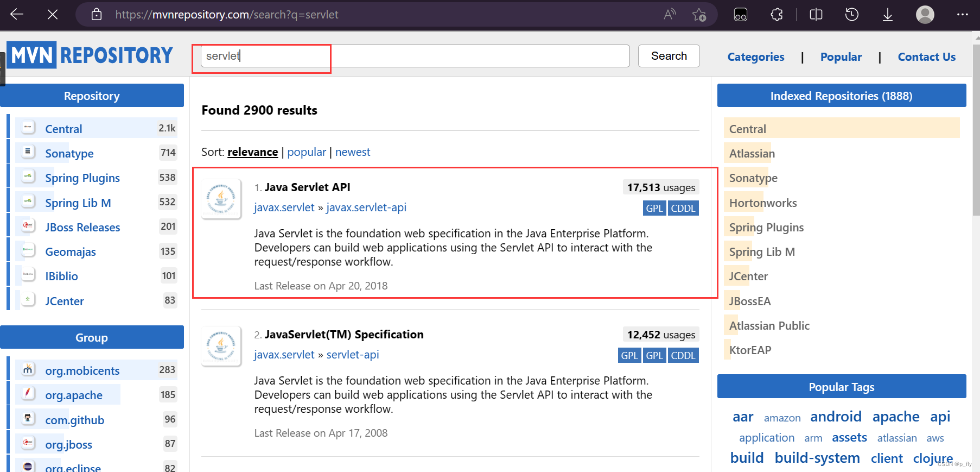Click the browser address bar URL
The width and height of the screenshot is (980, 472).
(x=227, y=15)
